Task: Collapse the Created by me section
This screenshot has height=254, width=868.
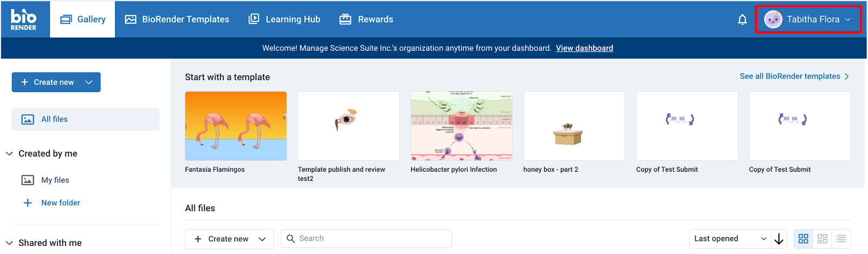Action: click(9, 154)
